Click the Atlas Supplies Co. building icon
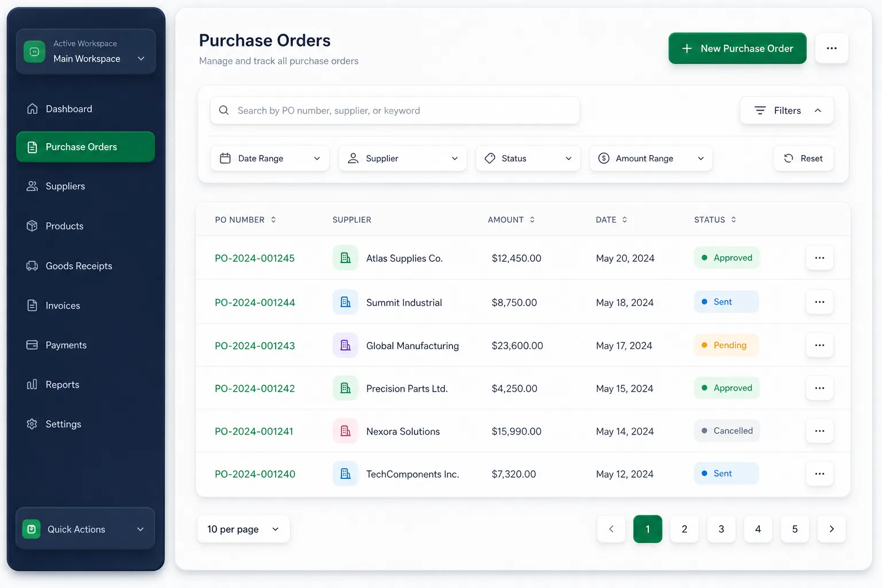 [x=346, y=258]
